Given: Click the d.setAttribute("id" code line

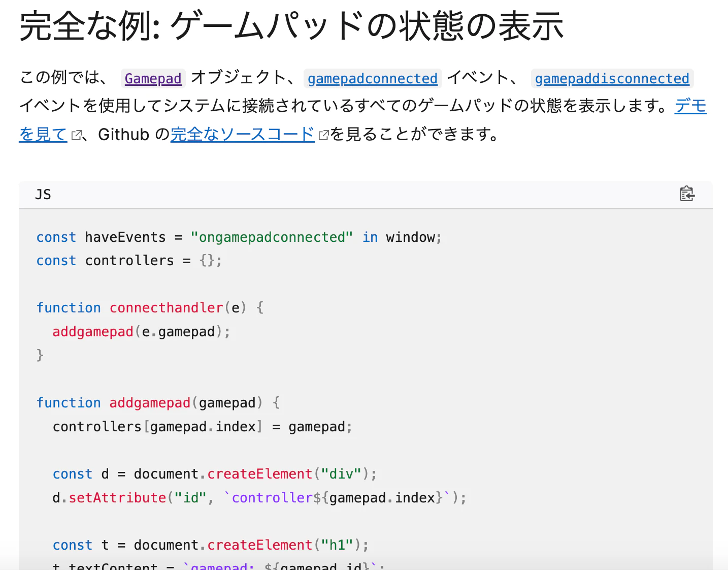Looking at the screenshot, I should pos(259,498).
